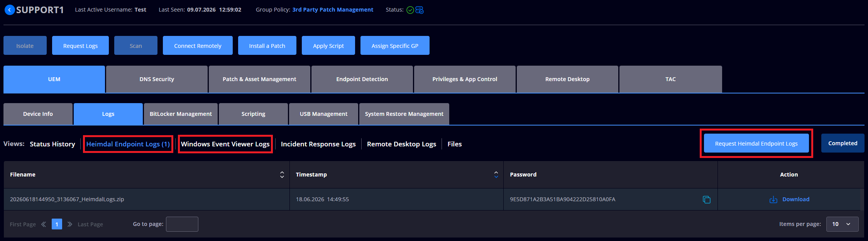The image size is (868, 241).
Task: Go to the next page with the double-right chevron
Action: 70,224
